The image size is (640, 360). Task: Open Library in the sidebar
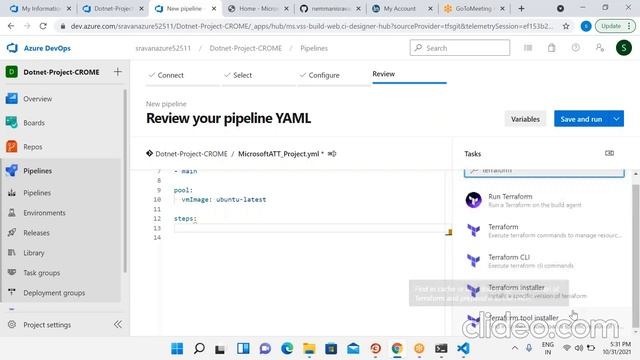click(x=33, y=253)
